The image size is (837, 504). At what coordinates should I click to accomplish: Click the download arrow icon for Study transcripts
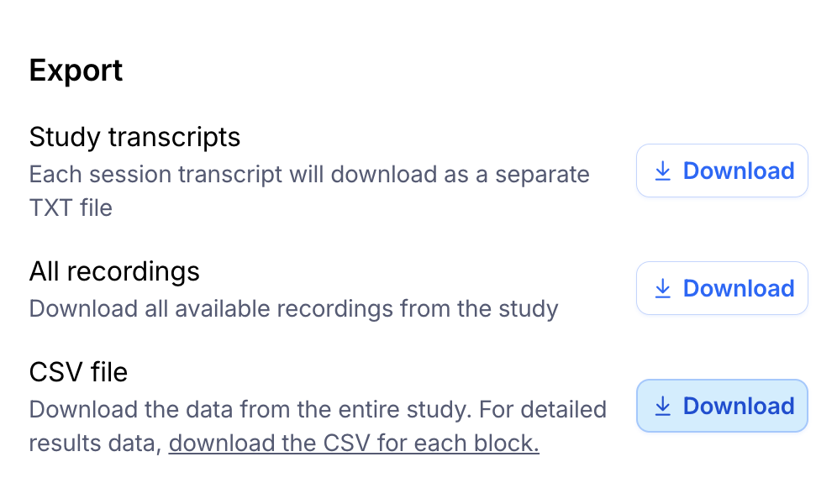point(662,171)
